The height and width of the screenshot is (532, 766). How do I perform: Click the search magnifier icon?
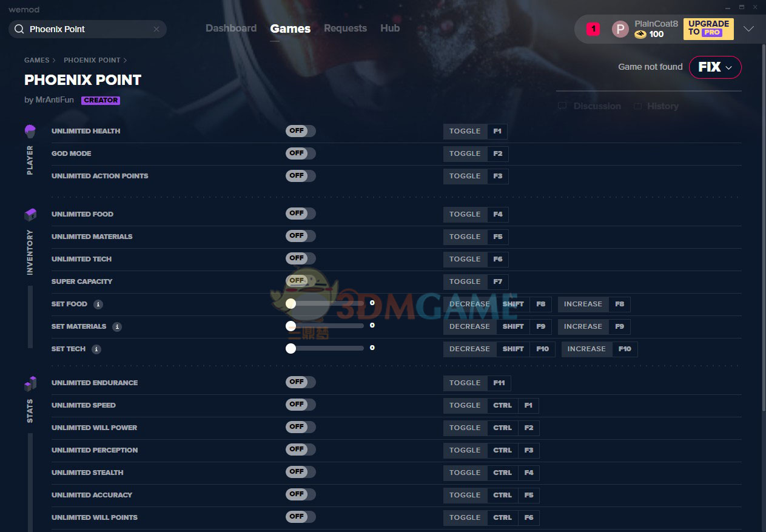(19, 29)
